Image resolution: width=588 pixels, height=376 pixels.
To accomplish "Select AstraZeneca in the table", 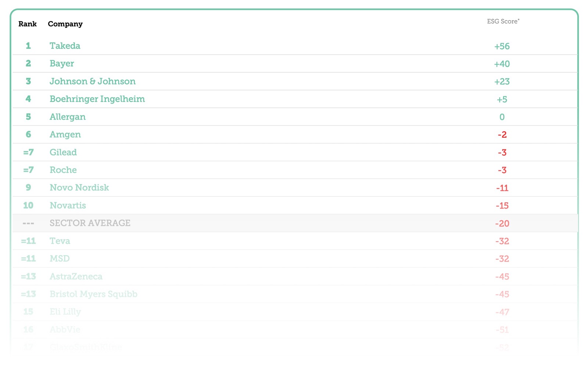I will click(x=76, y=276).
